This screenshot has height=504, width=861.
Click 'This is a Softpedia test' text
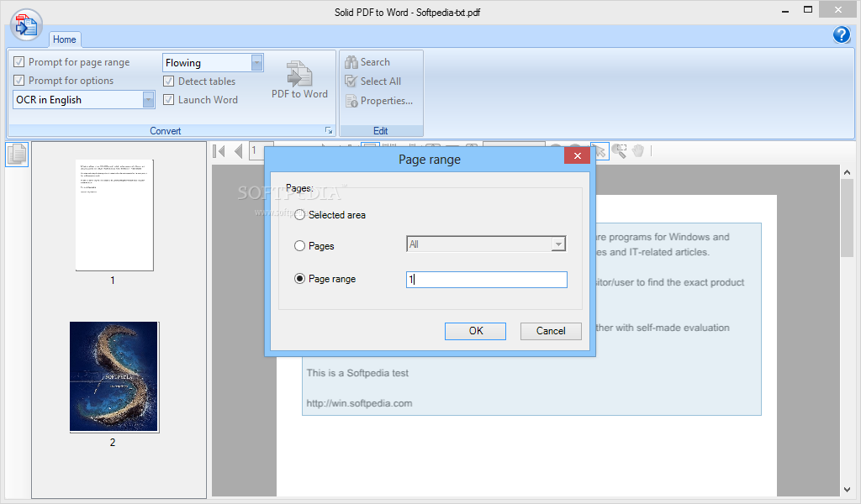click(x=357, y=373)
